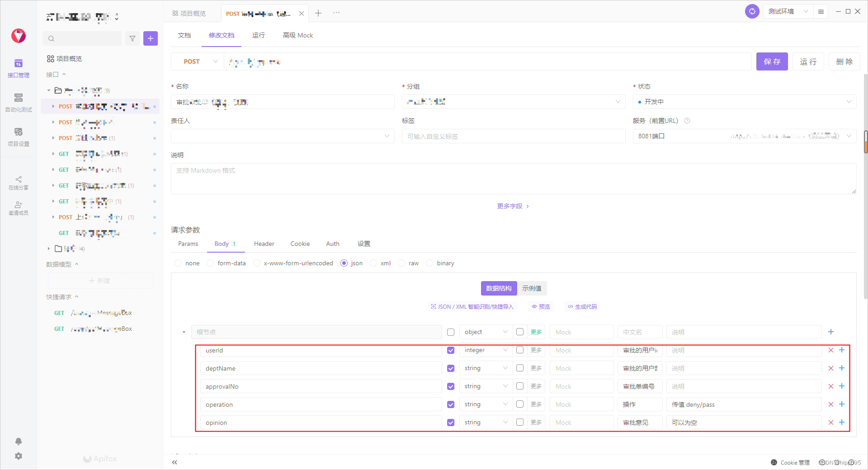
Task: Open the object type dropdown of root
Action: pyautogui.click(x=486, y=332)
